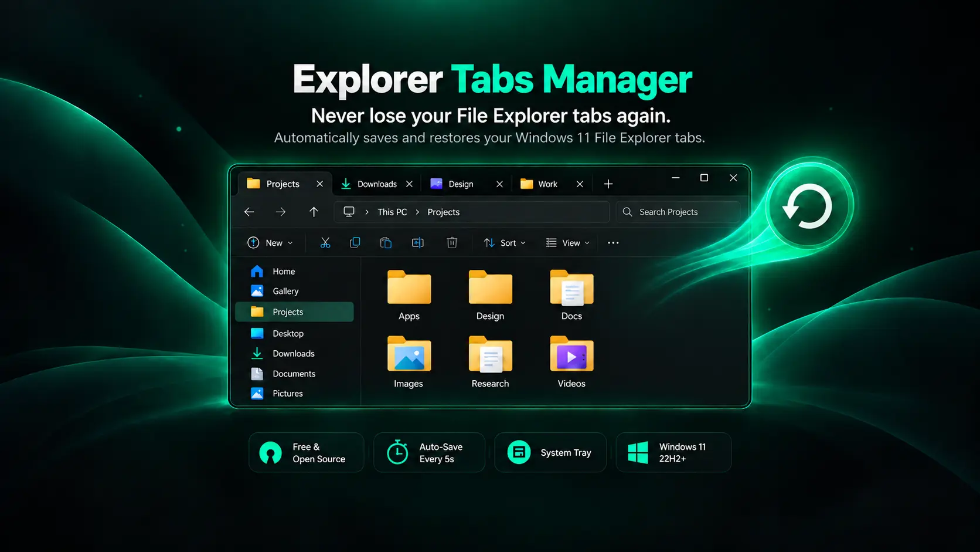Click the Copy icon in toolbar
Viewport: 980px width, 552px height.
coord(355,243)
